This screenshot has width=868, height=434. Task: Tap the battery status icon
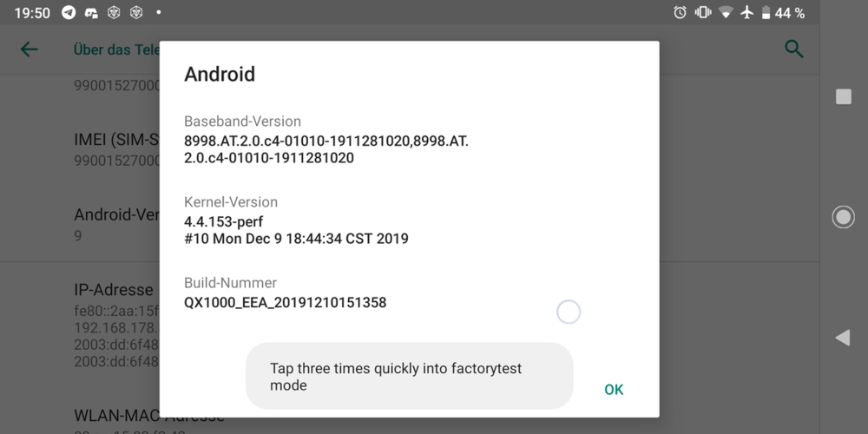pos(766,13)
